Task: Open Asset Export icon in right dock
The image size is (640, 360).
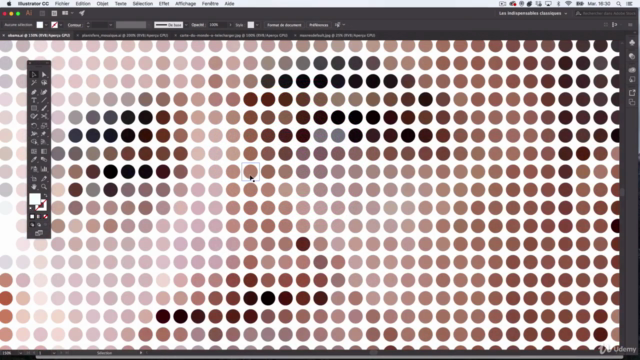Action: pyautogui.click(x=632, y=93)
